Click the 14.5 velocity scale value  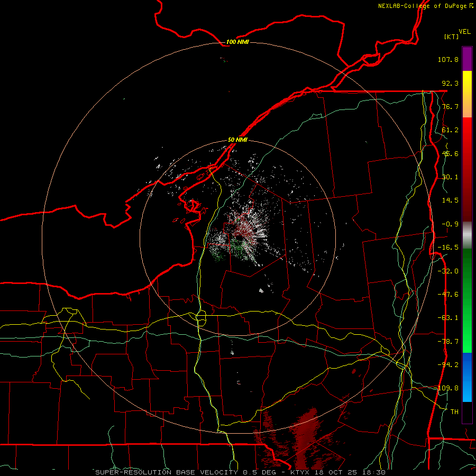(x=450, y=200)
